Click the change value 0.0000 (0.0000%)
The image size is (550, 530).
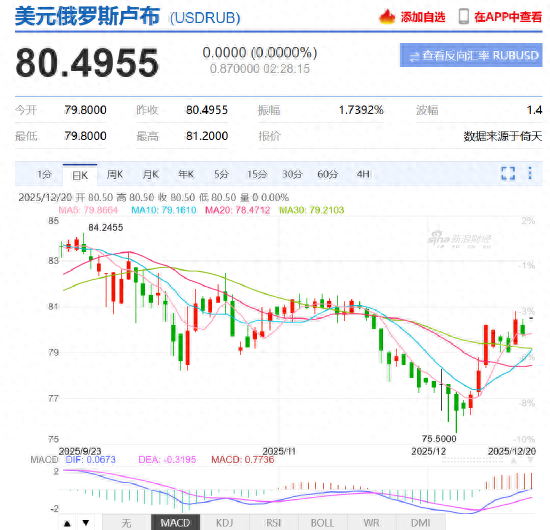point(260,53)
